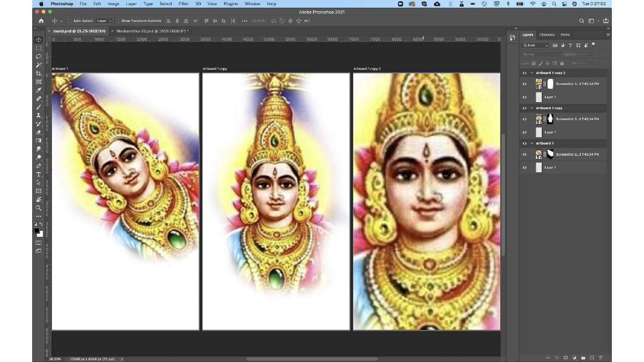Delete the selected layer via trash icon

(601, 358)
